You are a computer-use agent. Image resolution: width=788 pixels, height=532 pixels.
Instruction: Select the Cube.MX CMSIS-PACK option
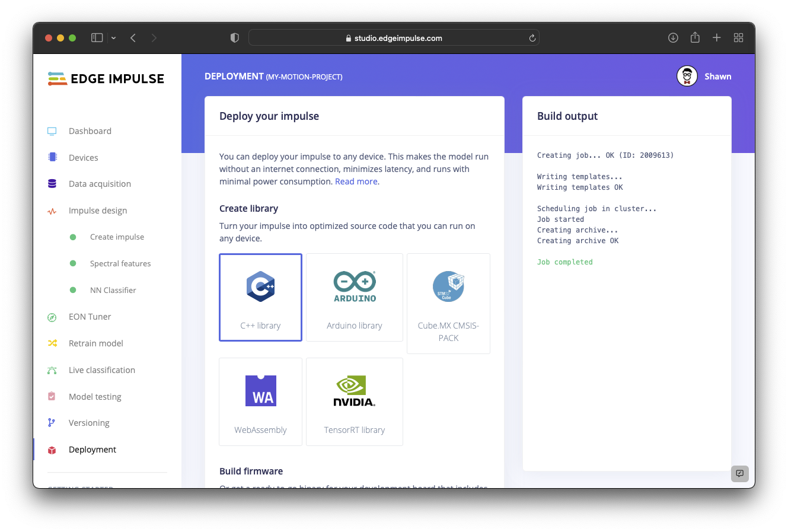point(448,304)
